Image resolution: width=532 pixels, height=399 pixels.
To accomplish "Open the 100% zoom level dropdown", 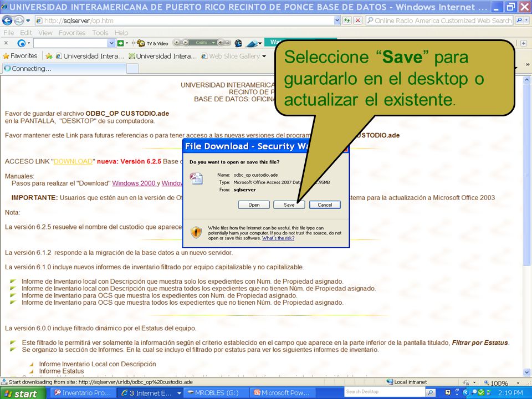I will pyautogui.click(x=518, y=382).
